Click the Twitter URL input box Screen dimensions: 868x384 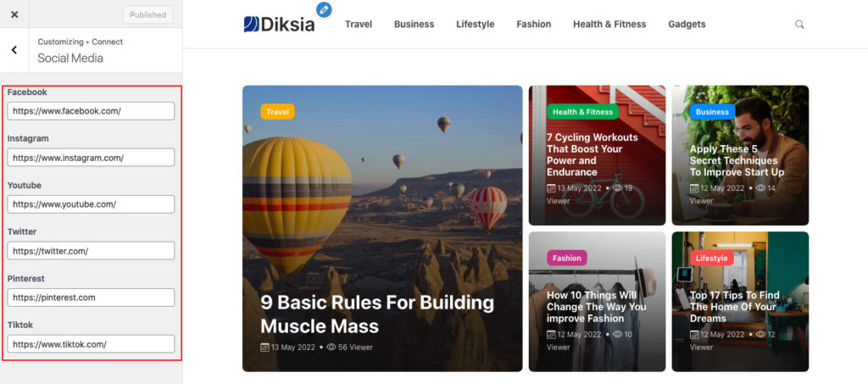click(91, 251)
